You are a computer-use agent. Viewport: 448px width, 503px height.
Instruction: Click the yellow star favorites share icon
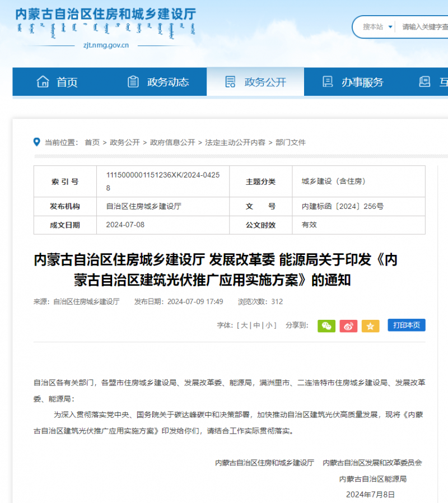pyautogui.click(x=370, y=326)
